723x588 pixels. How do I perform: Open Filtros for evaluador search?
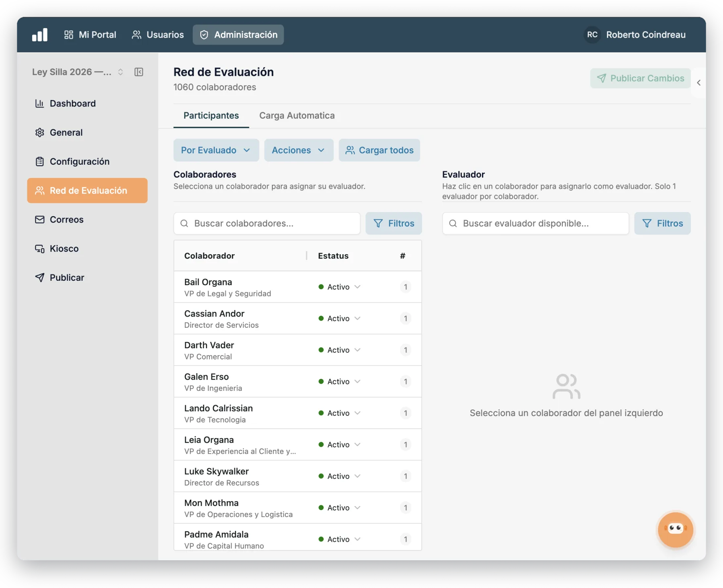[662, 223]
